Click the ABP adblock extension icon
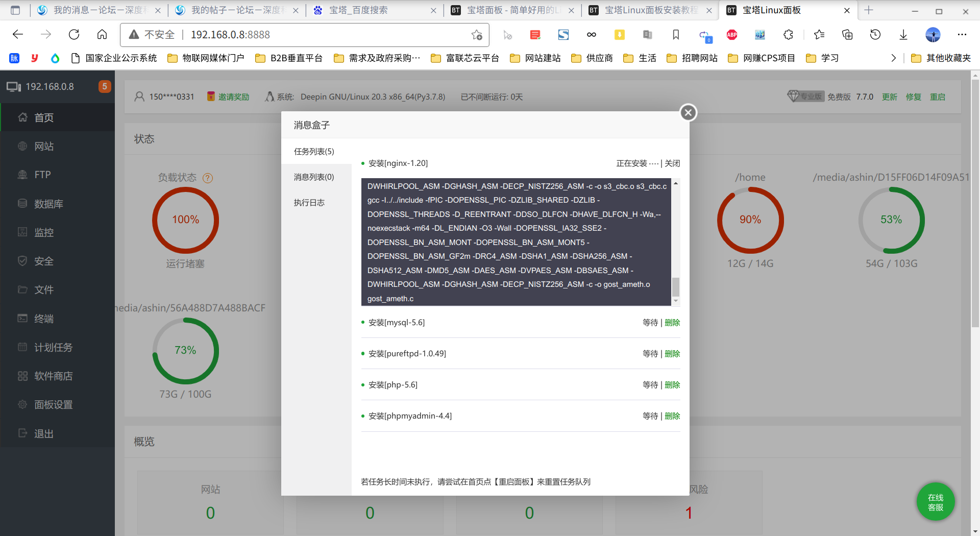The width and height of the screenshot is (980, 536). click(x=731, y=35)
